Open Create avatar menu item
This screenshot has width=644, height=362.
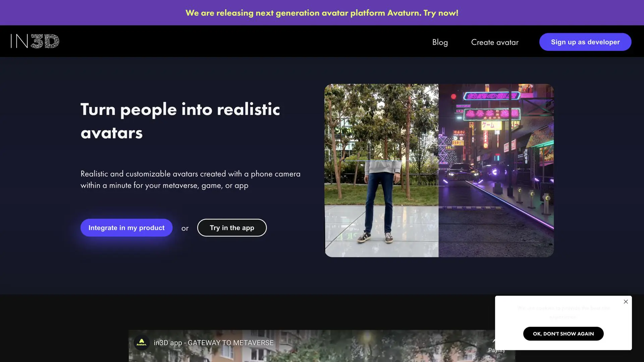pos(494,42)
